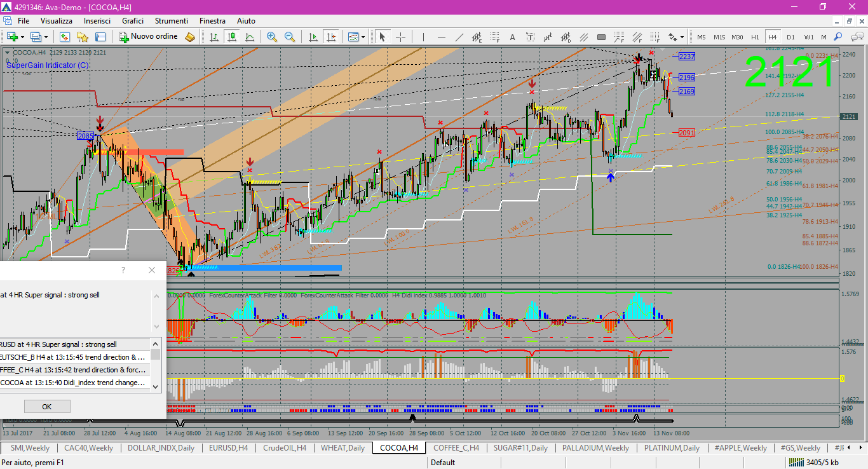The height and width of the screenshot is (469, 868).
Task: Click the 2237 price label on chart
Action: point(686,57)
